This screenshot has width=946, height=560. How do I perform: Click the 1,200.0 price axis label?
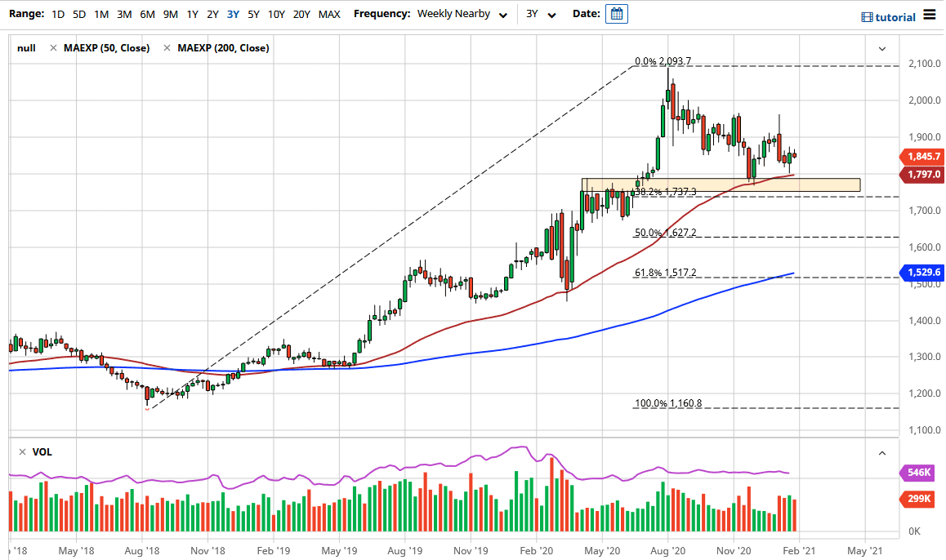tap(924, 393)
